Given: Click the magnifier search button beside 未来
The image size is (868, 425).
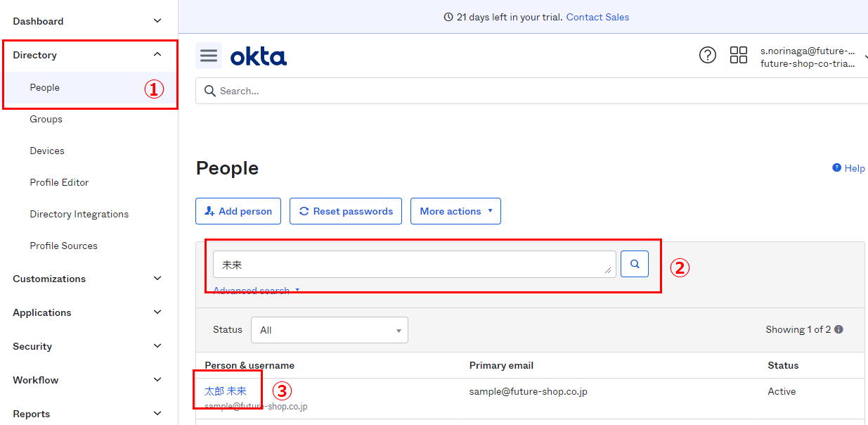Looking at the screenshot, I should [x=635, y=264].
